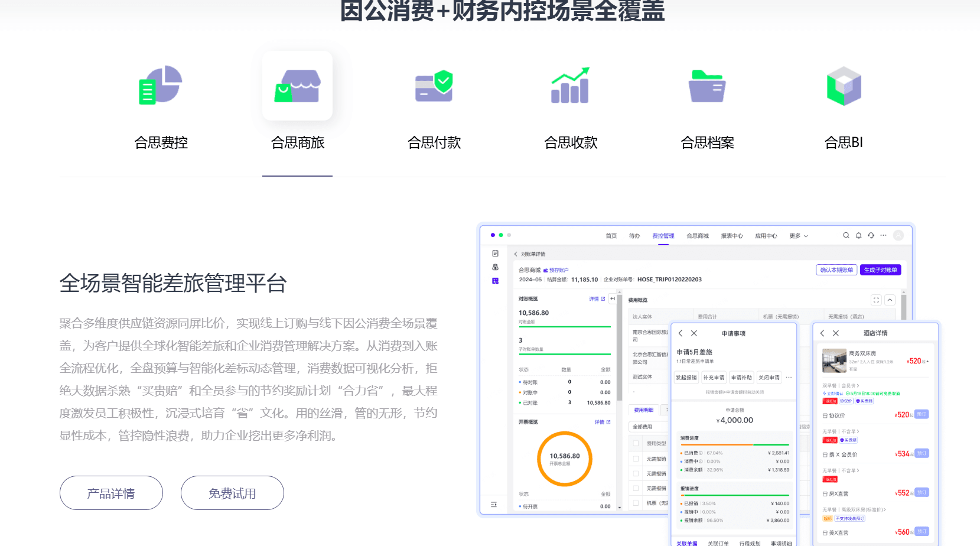
Task: Click the 关闭申请 button
Action: click(x=769, y=378)
